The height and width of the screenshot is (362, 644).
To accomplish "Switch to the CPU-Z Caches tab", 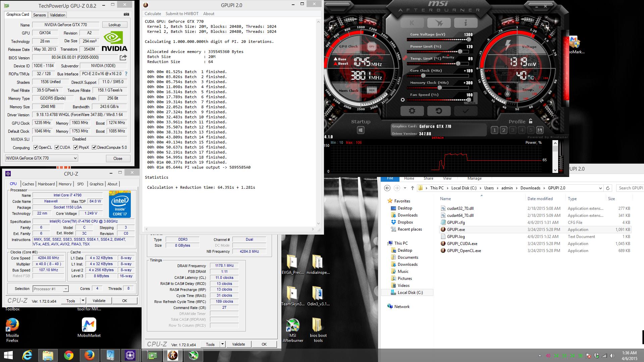I will [28, 184].
